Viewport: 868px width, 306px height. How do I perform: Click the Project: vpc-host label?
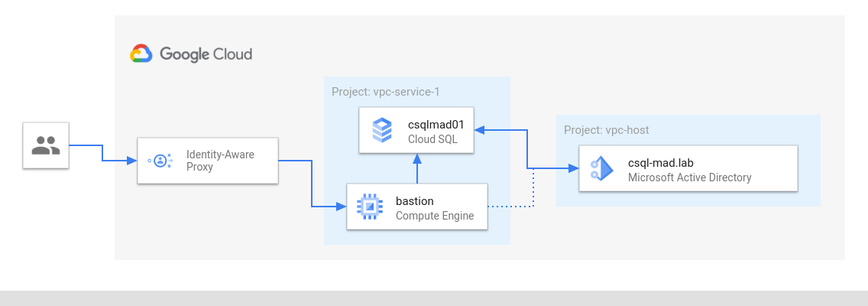click(606, 130)
